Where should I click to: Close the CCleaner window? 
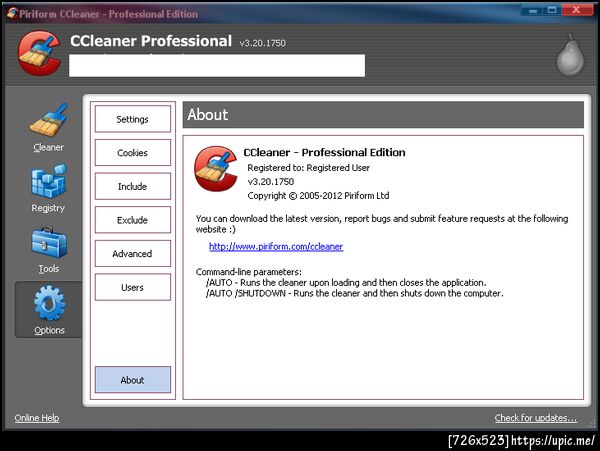click(x=577, y=10)
